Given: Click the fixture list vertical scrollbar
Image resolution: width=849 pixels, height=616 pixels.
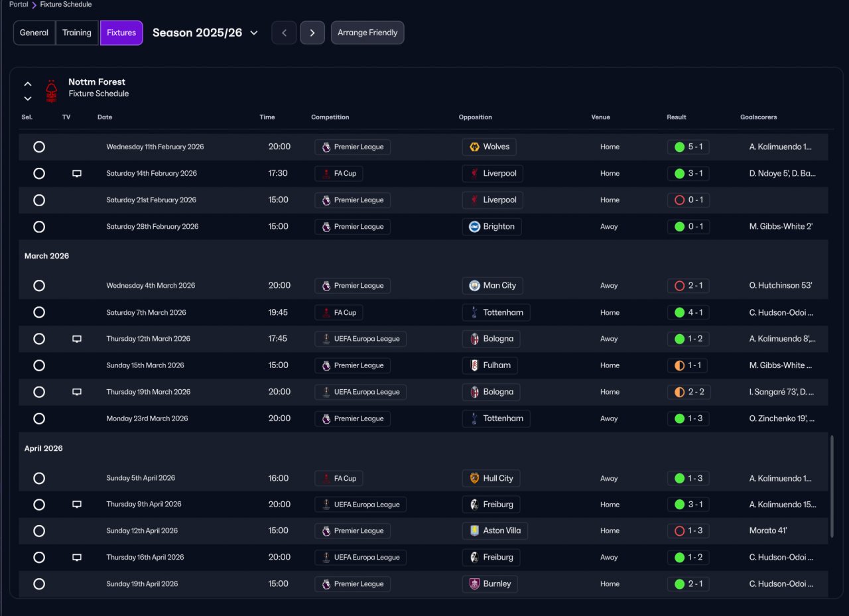Looking at the screenshot, I should [831, 486].
